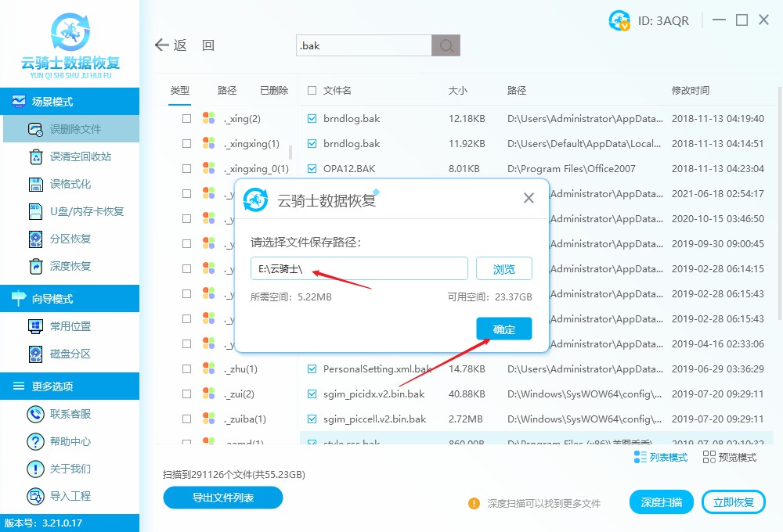Uncheck the OPA12.BAK file

[x=312, y=169]
